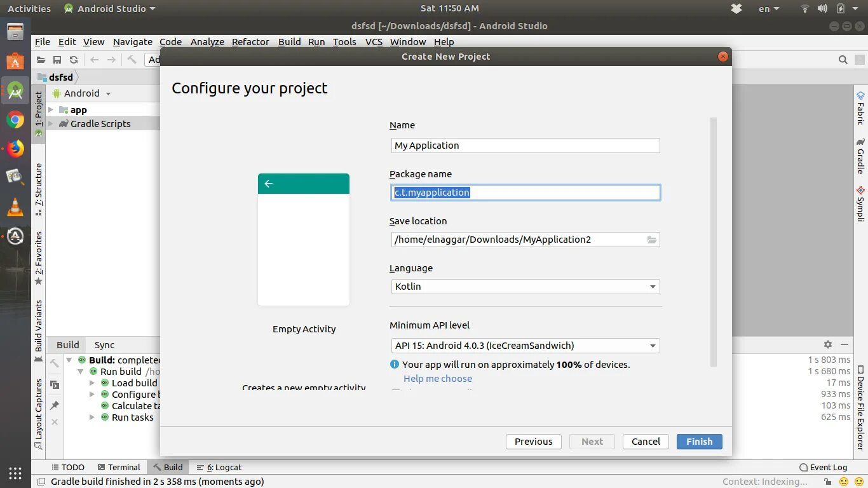Click the toggle view icon in Build panel
The image size is (868, 488).
(x=55, y=384)
